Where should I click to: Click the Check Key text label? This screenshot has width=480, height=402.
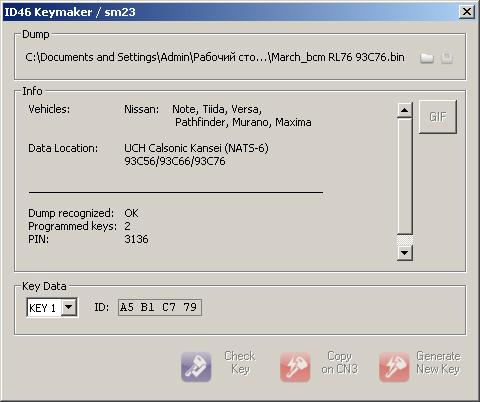[x=240, y=363]
